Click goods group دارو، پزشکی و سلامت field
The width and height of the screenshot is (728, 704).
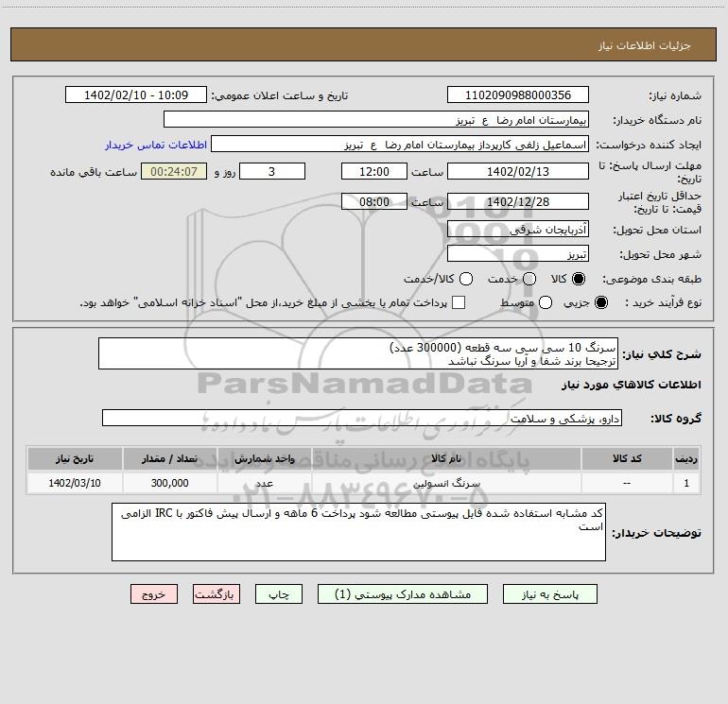[x=362, y=418]
